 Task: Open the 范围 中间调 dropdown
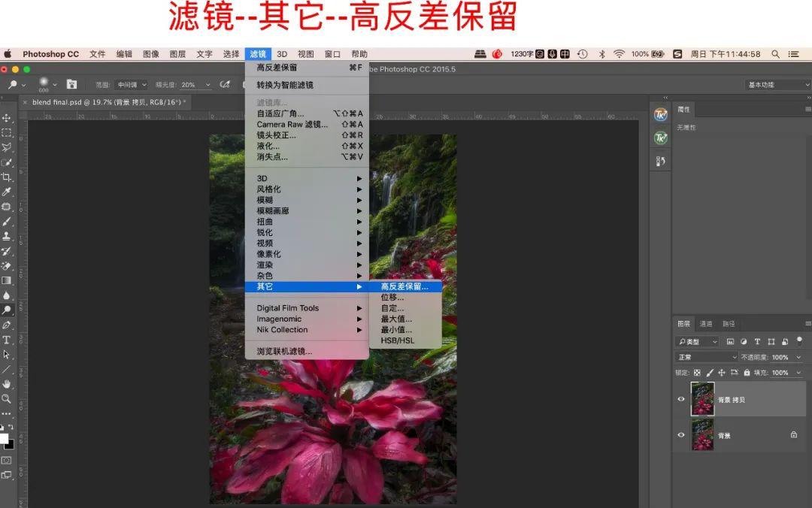132,84
